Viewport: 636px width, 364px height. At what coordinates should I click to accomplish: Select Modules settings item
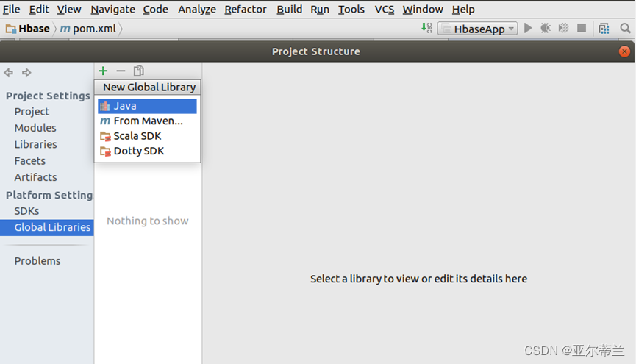35,128
